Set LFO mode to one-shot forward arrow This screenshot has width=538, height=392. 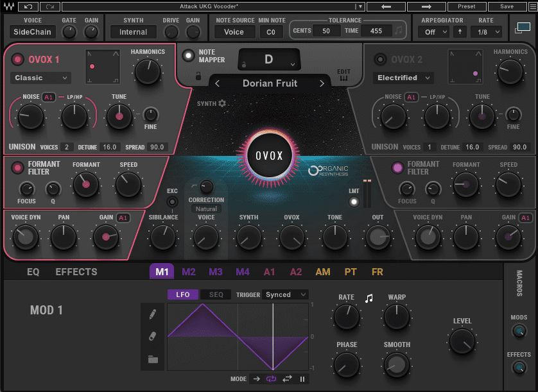pos(257,379)
